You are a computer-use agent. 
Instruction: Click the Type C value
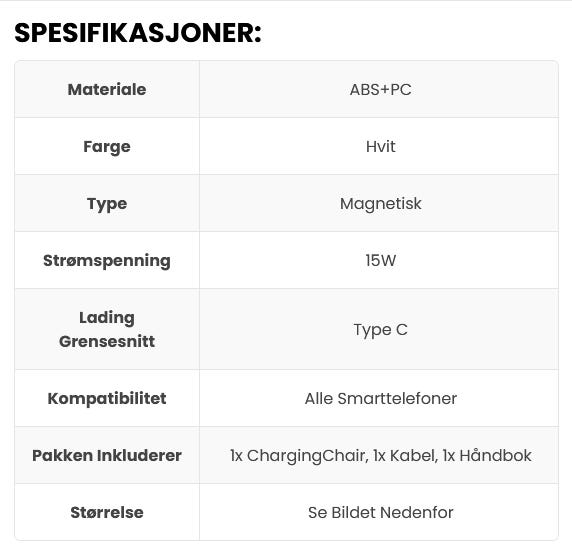click(380, 330)
